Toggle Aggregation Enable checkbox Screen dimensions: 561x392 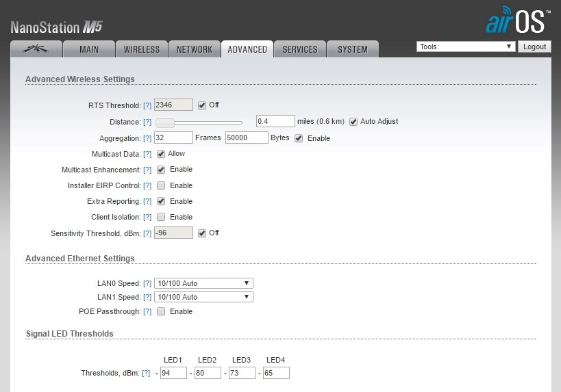pyautogui.click(x=299, y=138)
